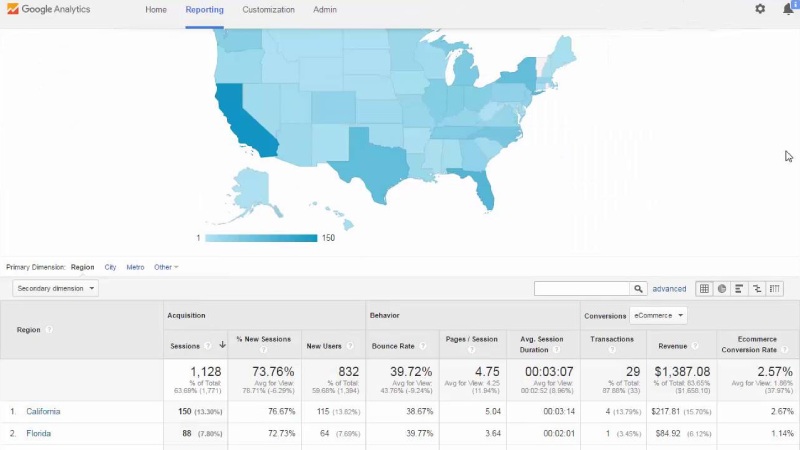800x450 pixels.
Task: Go to the Home tab
Action: (x=156, y=10)
